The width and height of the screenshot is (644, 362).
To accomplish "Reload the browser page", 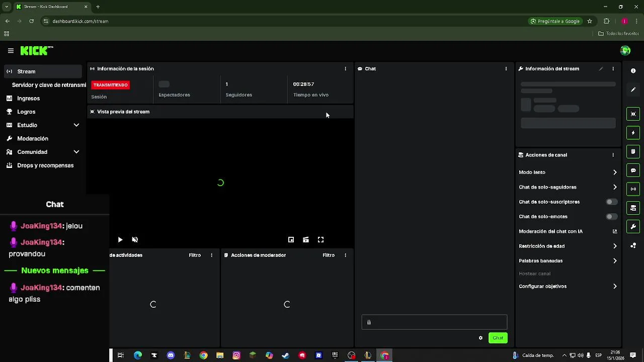I will 31,21.
